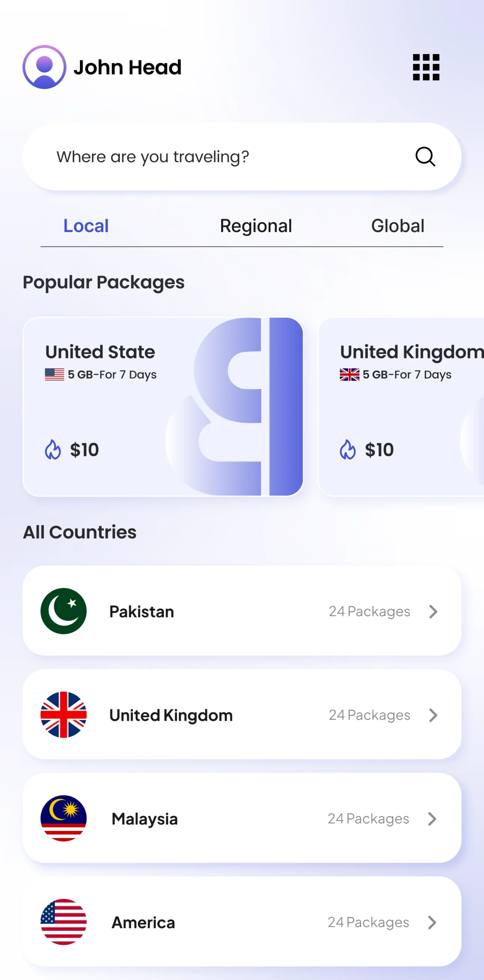Tap flame icon on United Kingdom card
The width and height of the screenshot is (484, 980).
coord(348,449)
